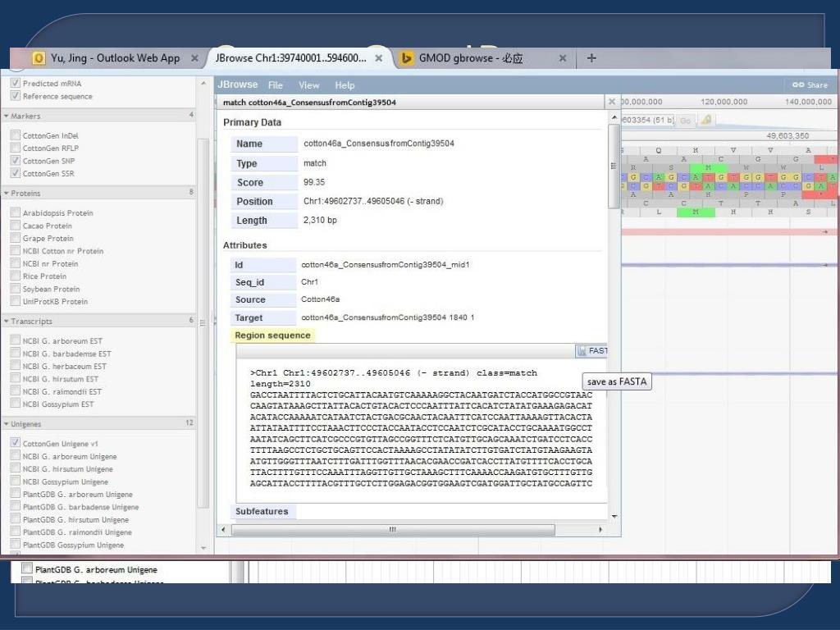Click the Type value match
The width and height of the screenshot is (840, 630).
click(x=314, y=163)
